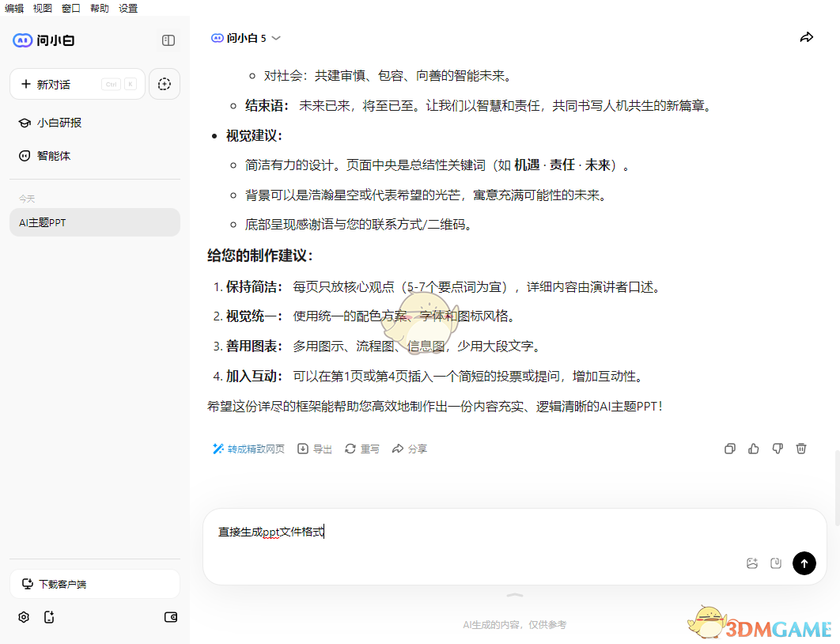Click 转成精致网页 to convert the response
The width and height of the screenshot is (840, 644).
tap(248, 449)
